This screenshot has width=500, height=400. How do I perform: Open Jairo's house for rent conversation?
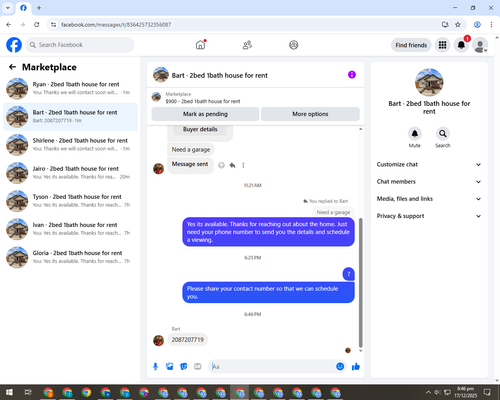click(x=70, y=173)
